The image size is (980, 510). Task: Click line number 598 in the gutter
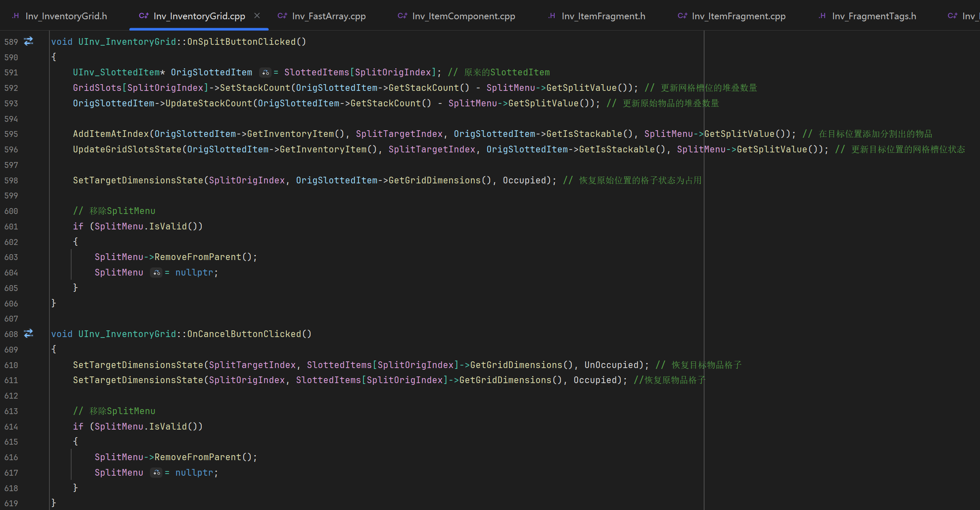coord(11,180)
